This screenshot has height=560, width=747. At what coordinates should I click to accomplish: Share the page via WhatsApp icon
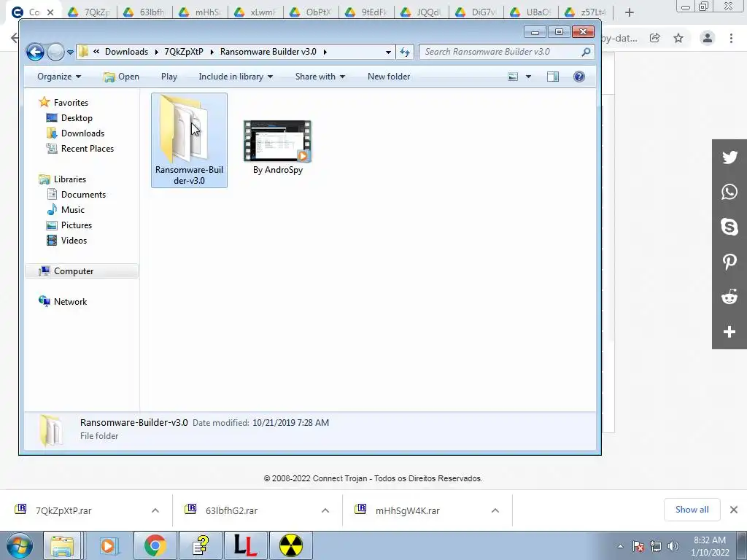click(x=729, y=192)
